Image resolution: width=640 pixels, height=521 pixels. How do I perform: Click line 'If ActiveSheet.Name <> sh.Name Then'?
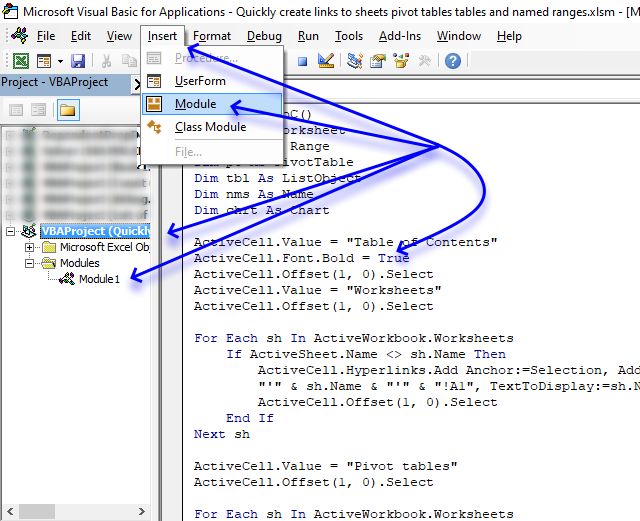(x=366, y=354)
